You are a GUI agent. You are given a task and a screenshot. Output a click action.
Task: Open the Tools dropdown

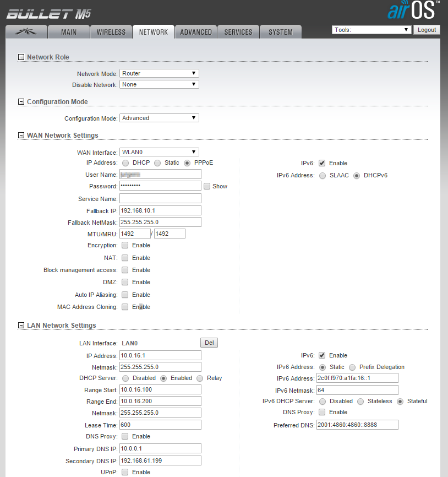point(371,29)
